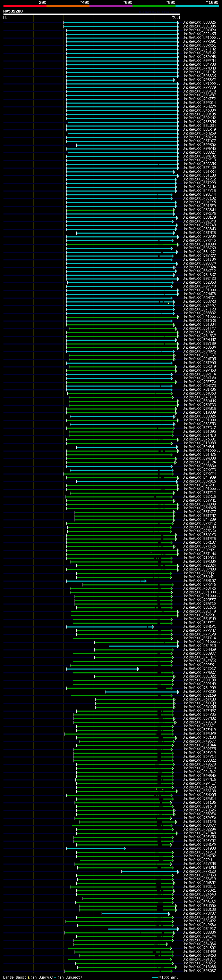Choose hit UniRef100_Q8RX51
Viewport: 222px width, 980px height.
(x=199, y=45)
